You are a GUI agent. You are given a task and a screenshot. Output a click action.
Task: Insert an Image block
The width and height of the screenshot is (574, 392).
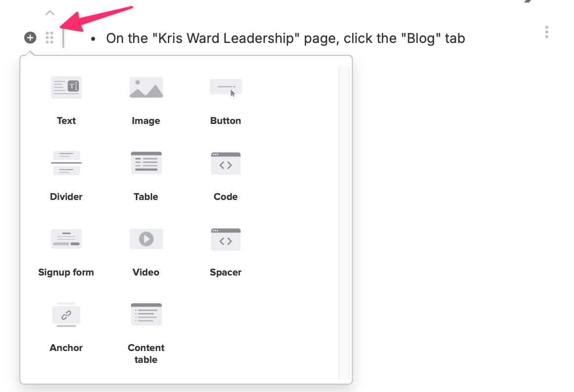coord(146,99)
